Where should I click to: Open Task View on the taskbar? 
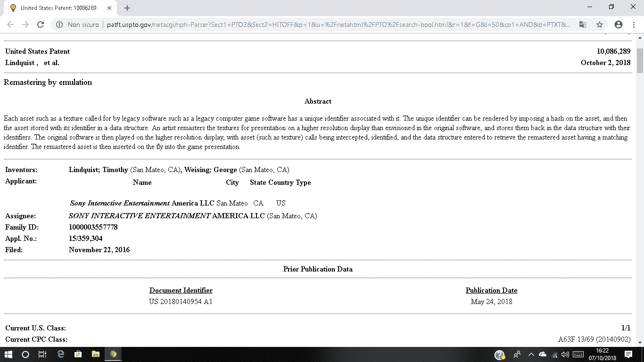pyautogui.click(x=42, y=354)
